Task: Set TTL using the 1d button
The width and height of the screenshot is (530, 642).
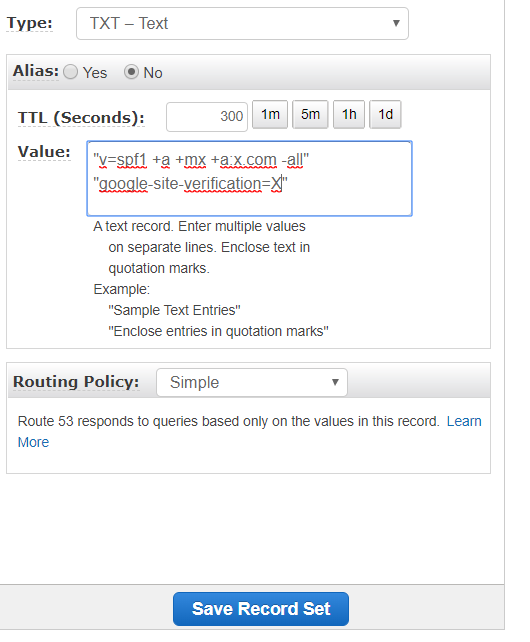Action: click(385, 115)
